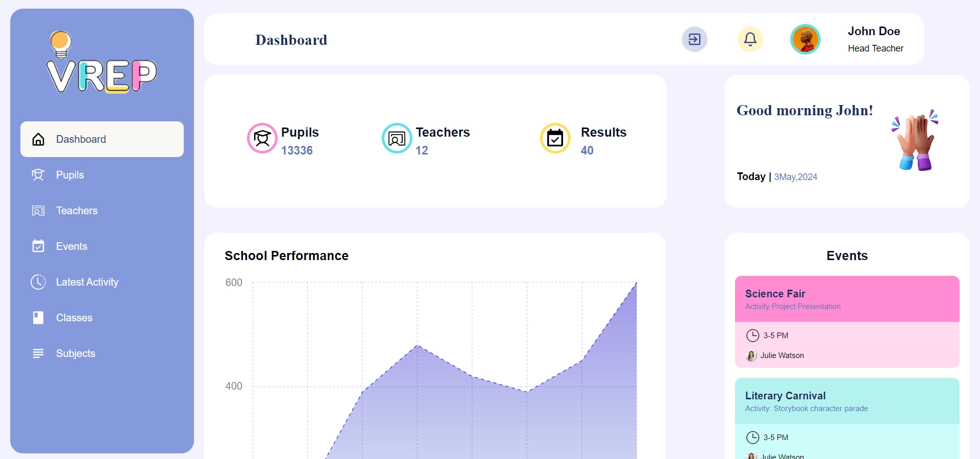980x459 pixels.
Task: Click the Results count 40
Action: 587,150
